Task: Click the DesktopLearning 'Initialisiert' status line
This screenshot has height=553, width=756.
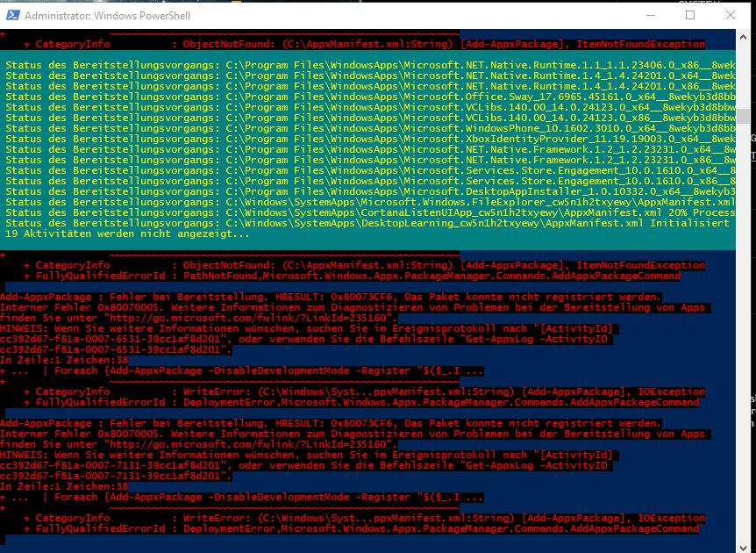Action: pos(367,224)
